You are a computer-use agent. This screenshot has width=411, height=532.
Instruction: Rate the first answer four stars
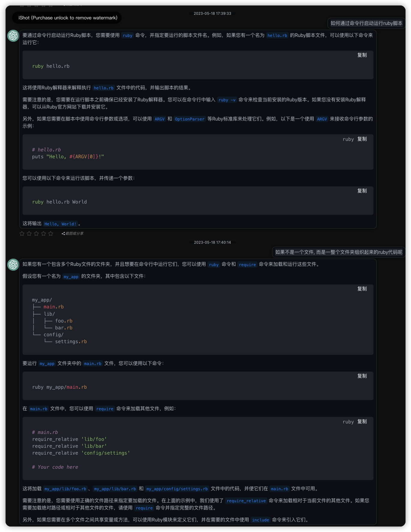point(43,233)
